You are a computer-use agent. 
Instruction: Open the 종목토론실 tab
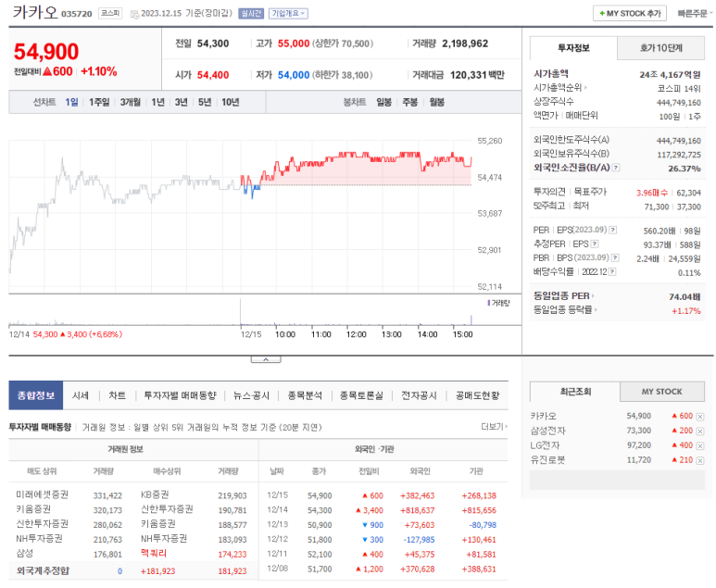(x=361, y=395)
